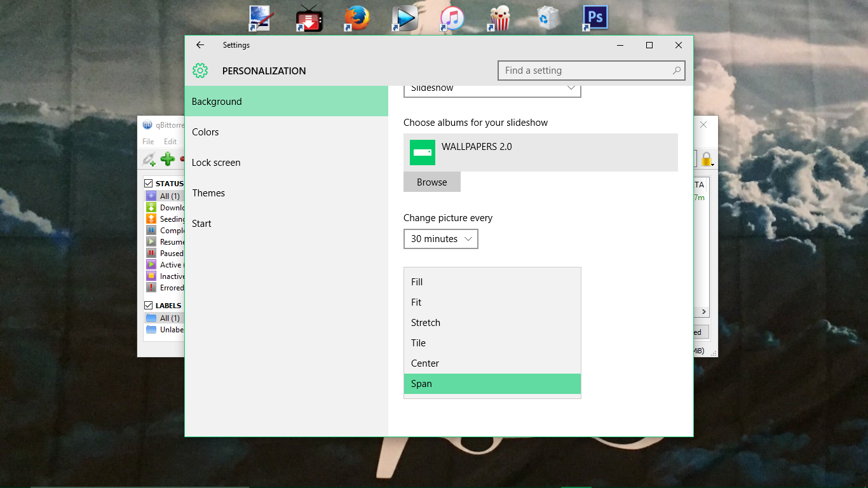Switch to the Colors settings section
Image resolution: width=868 pixels, height=488 pixels.
[x=205, y=132]
